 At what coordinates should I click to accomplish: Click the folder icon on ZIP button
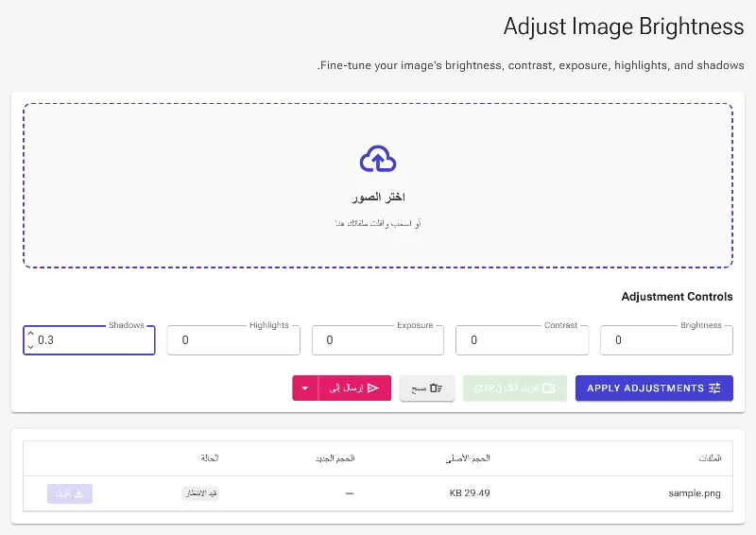pos(549,388)
